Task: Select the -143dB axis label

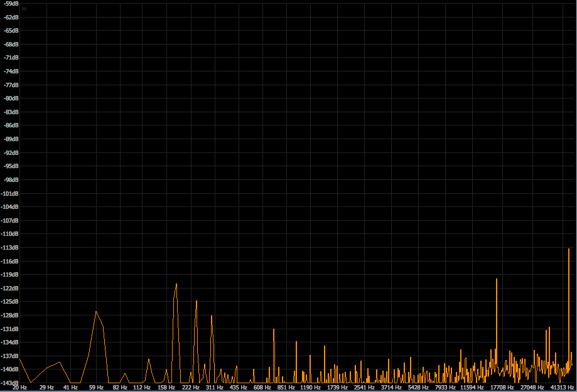Action: [9, 383]
